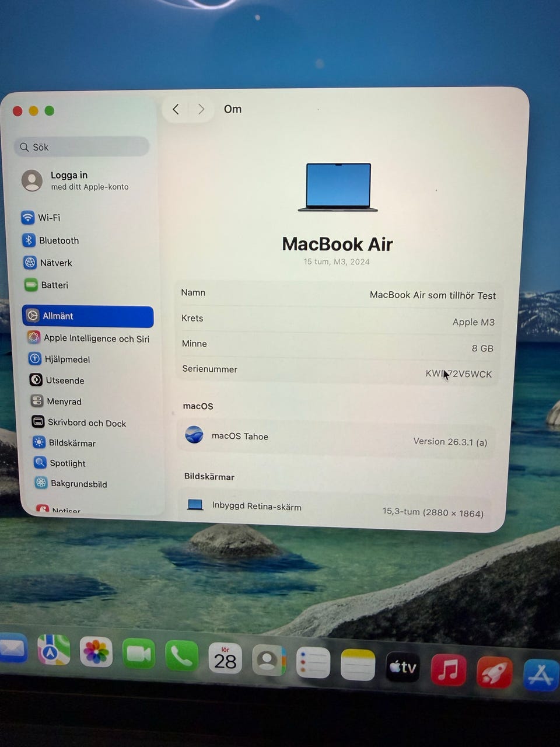
Task: Select Skrivbord och Dock label
Action: click(87, 423)
